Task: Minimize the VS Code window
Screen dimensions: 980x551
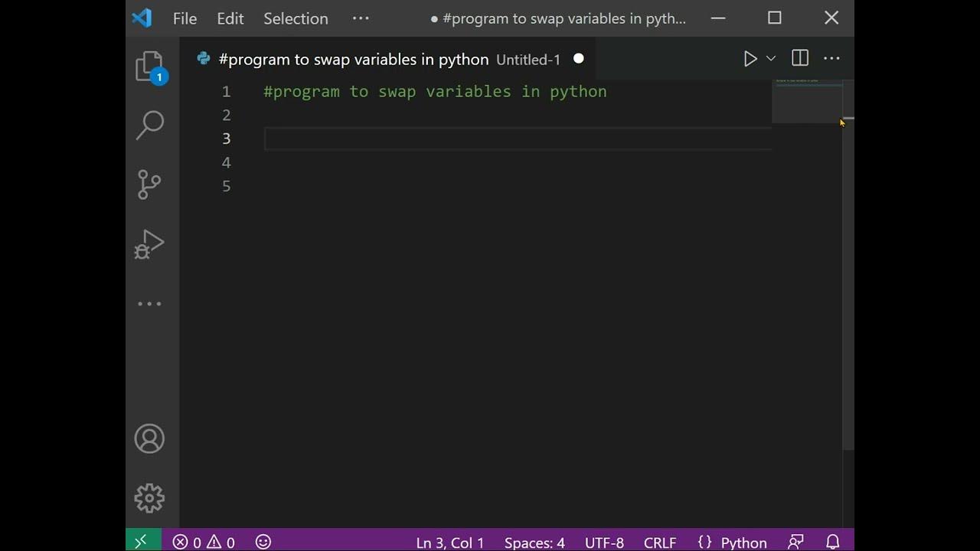Action: [718, 18]
